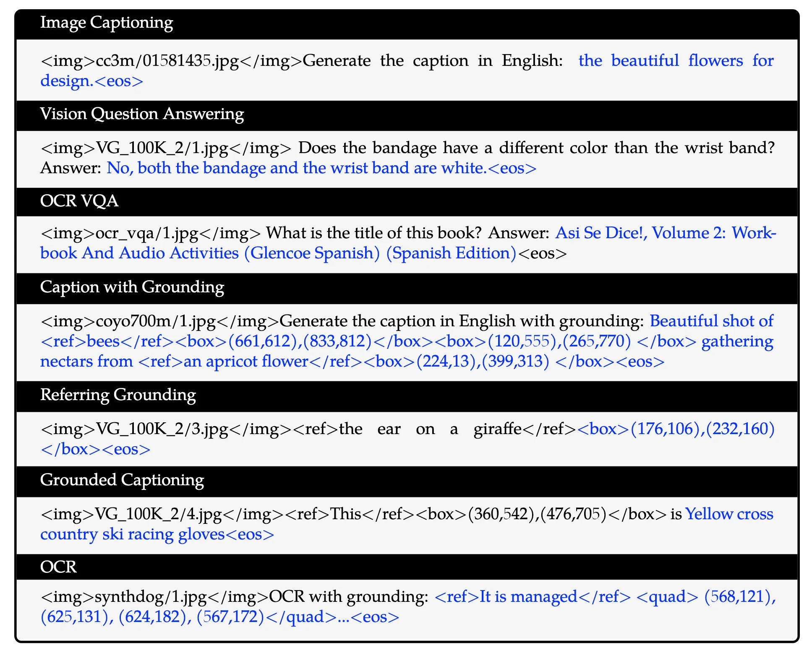Viewport: 812px width, 653px height.
Task: Click the final OCR section header
Action: tap(58, 567)
